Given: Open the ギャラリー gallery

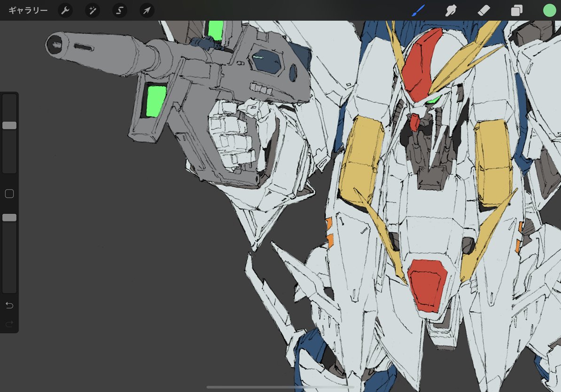Looking at the screenshot, I should tap(28, 10).
